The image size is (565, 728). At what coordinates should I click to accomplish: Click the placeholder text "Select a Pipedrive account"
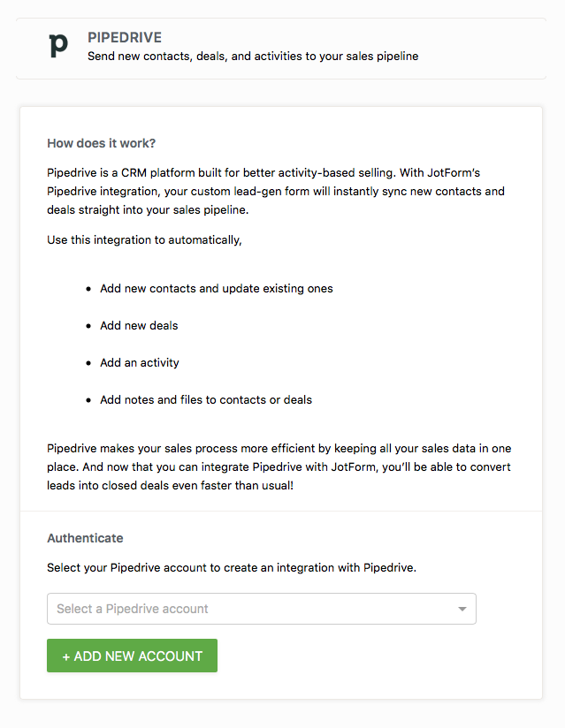tap(133, 609)
